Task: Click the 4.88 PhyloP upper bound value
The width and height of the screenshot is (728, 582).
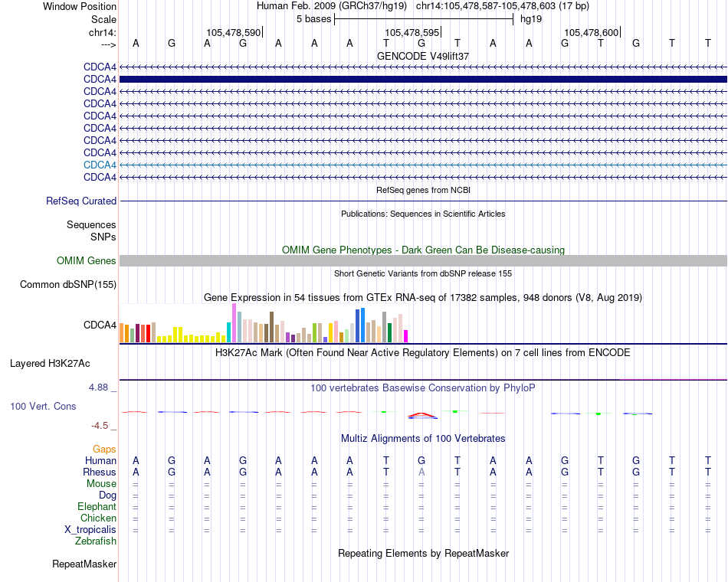Action: pos(98,387)
